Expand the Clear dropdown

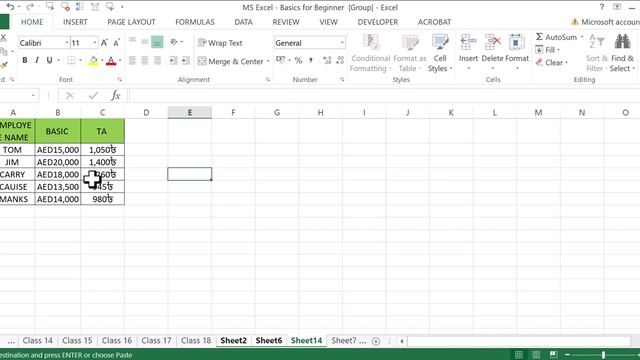566,62
